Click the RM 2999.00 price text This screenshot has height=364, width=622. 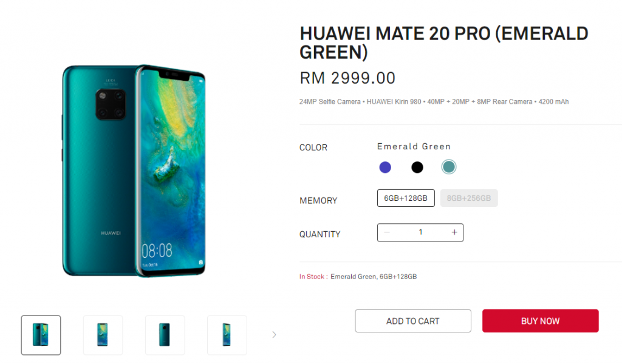pos(347,78)
